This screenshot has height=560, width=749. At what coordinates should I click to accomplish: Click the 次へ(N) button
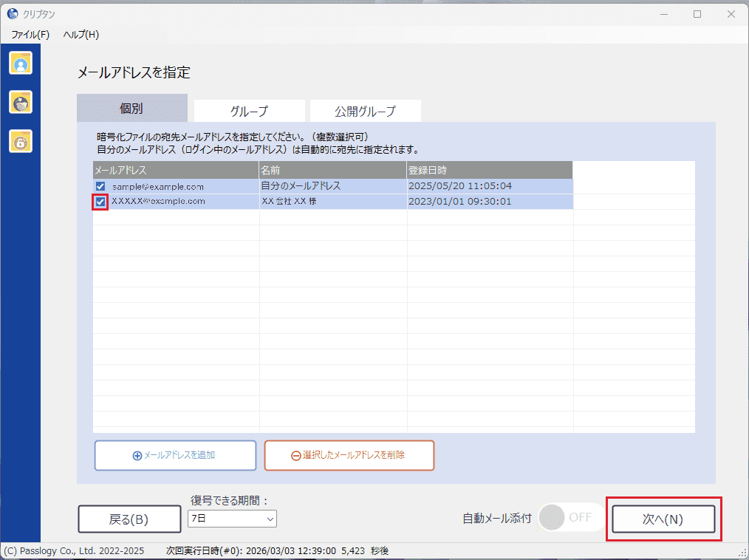click(x=663, y=519)
